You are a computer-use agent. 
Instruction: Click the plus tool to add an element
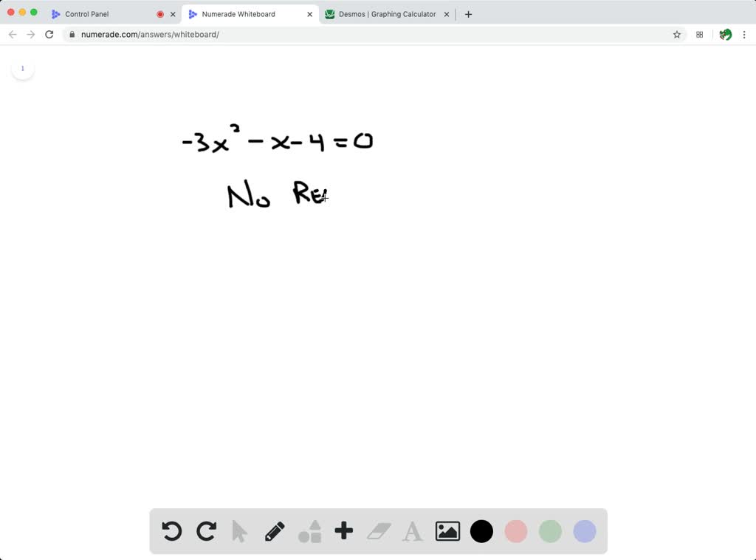(x=343, y=531)
